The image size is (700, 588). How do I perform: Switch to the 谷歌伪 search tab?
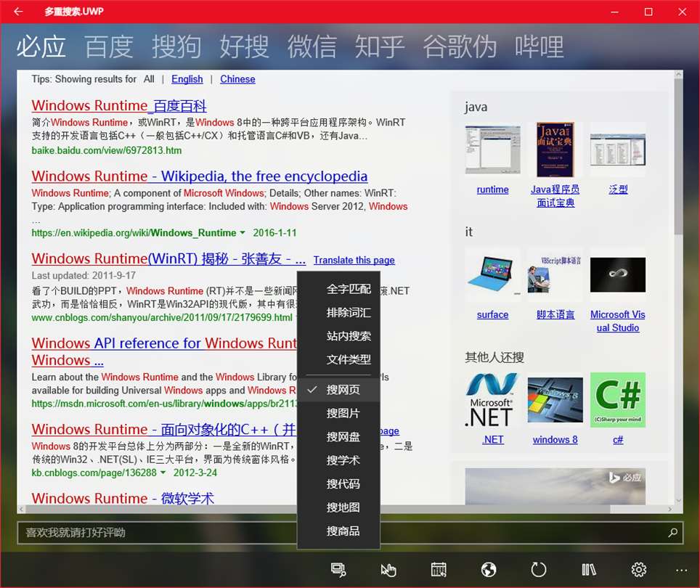tap(460, 46)
